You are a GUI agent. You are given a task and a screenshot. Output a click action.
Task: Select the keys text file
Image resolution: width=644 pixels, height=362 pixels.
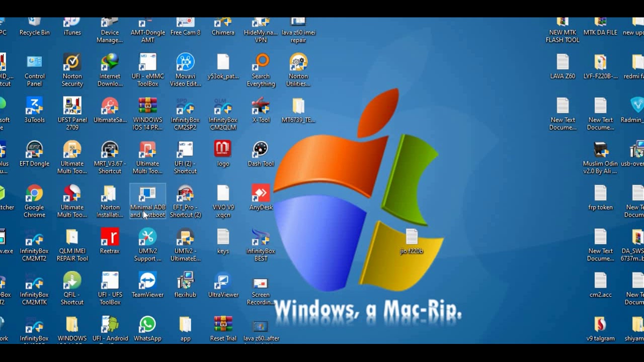(223, 242)
